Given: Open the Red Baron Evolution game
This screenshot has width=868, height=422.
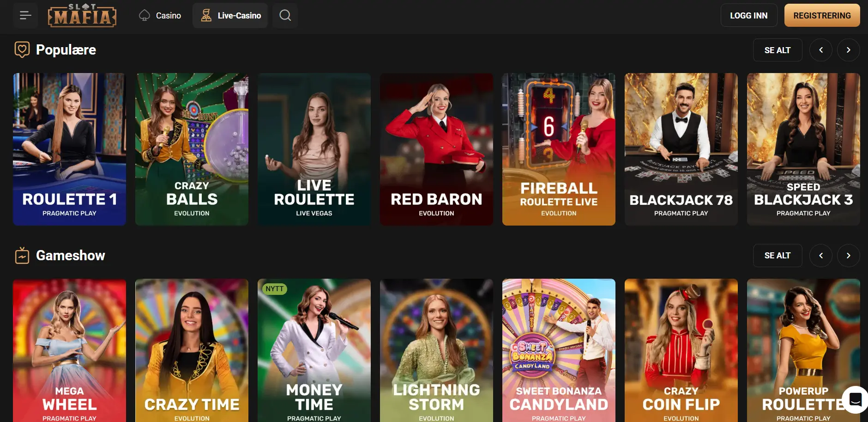Looking at the screenshot, I should [x=436, y=149].
